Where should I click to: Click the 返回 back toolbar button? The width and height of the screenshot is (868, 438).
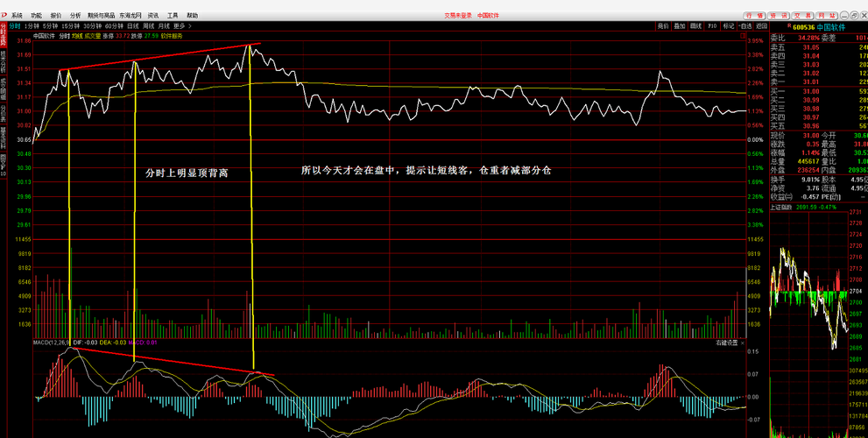click(762, 26)
